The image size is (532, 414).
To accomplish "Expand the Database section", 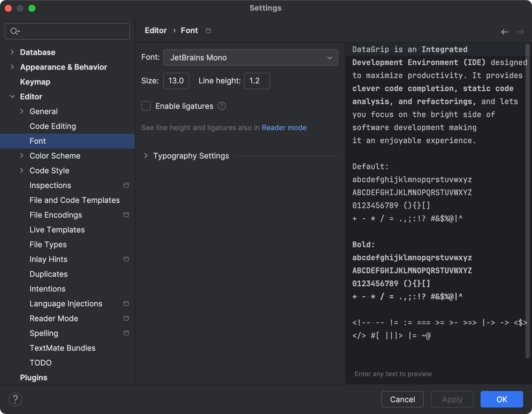I will (x=12, y=52).
